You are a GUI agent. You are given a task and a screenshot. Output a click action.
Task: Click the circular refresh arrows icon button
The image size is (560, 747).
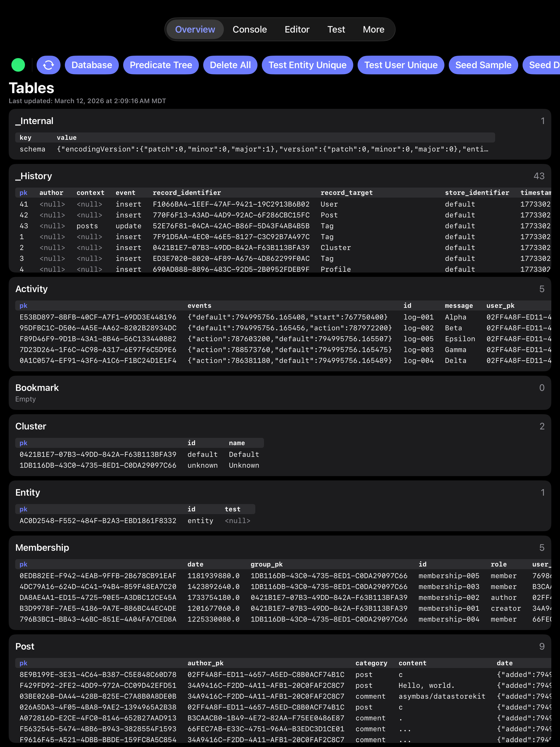[x=48, y=65]
